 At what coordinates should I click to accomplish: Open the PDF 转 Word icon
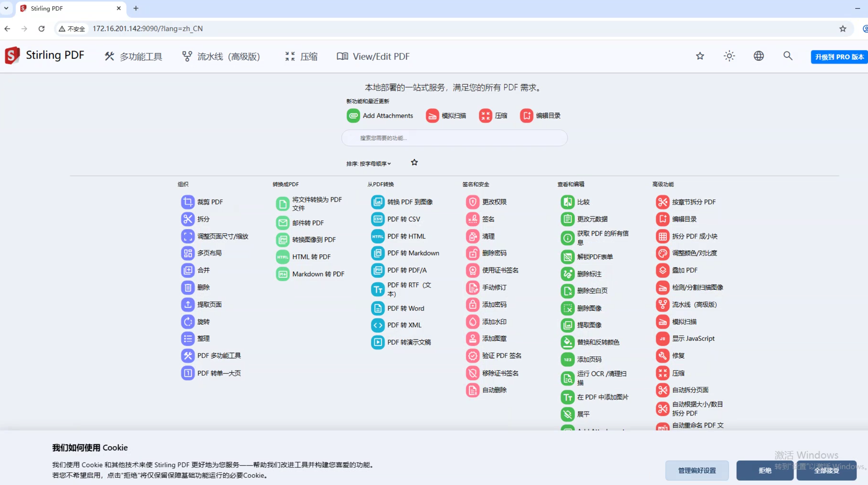[x=378, y=308]
